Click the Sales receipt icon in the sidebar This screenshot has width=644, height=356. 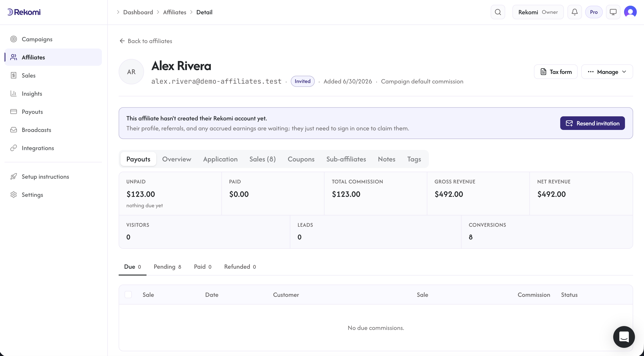tap(14, 75)
